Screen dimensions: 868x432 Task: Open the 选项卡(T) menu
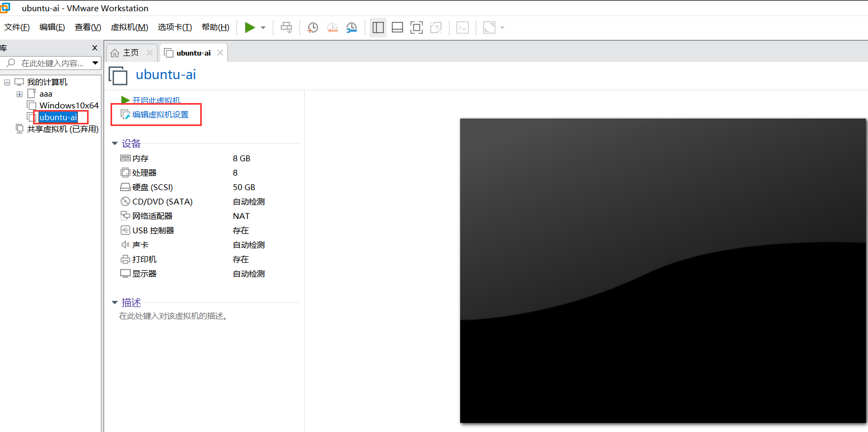[175, 27]
